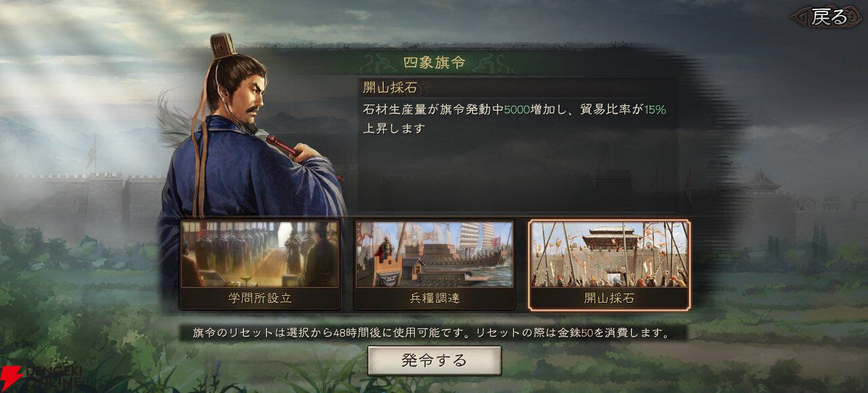Click the green 5000 production value

pyautogui.click(x=517, y=109)
